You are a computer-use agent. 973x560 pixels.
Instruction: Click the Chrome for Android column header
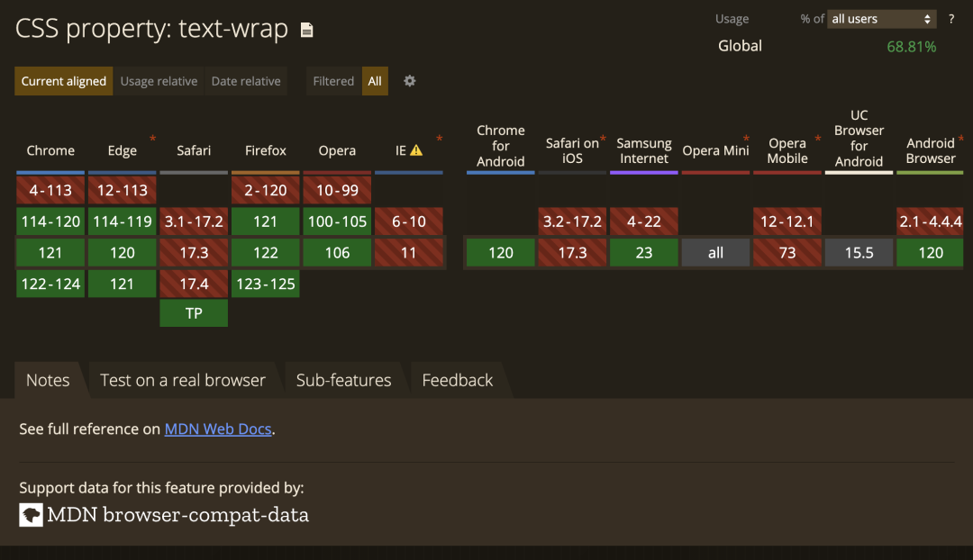(x=501, y=146)
